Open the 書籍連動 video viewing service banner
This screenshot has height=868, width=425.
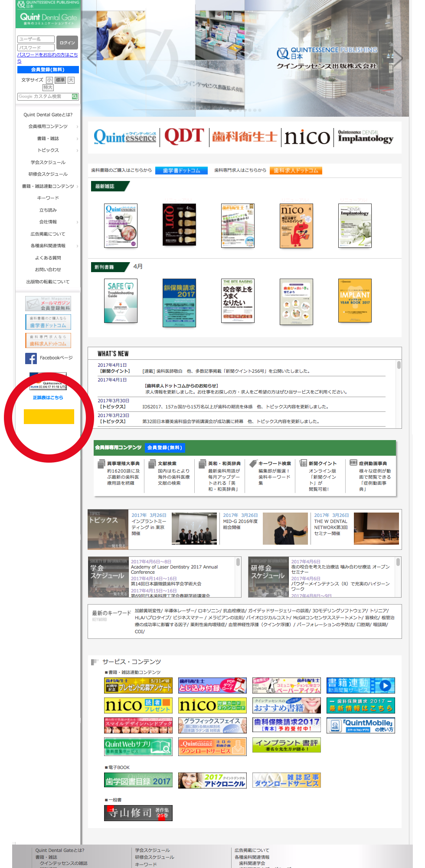(x=361, y=685)
